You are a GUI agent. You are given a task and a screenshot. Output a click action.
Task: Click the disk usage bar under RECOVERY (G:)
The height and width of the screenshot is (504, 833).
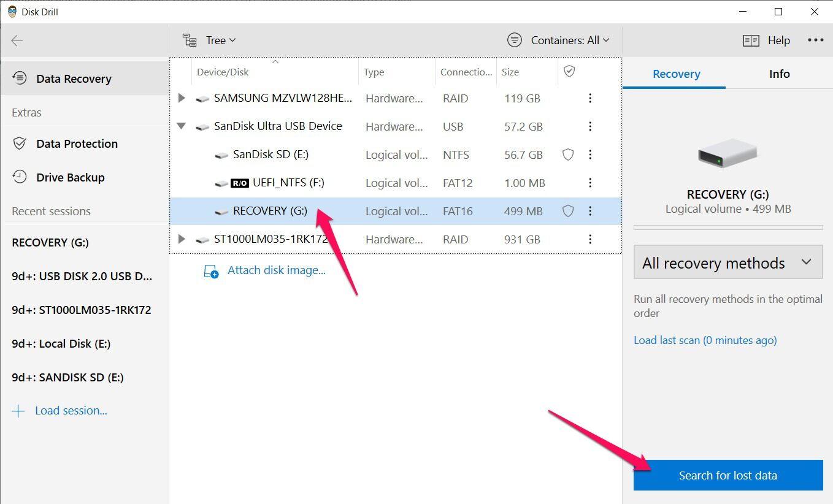[x=728, y=227]
